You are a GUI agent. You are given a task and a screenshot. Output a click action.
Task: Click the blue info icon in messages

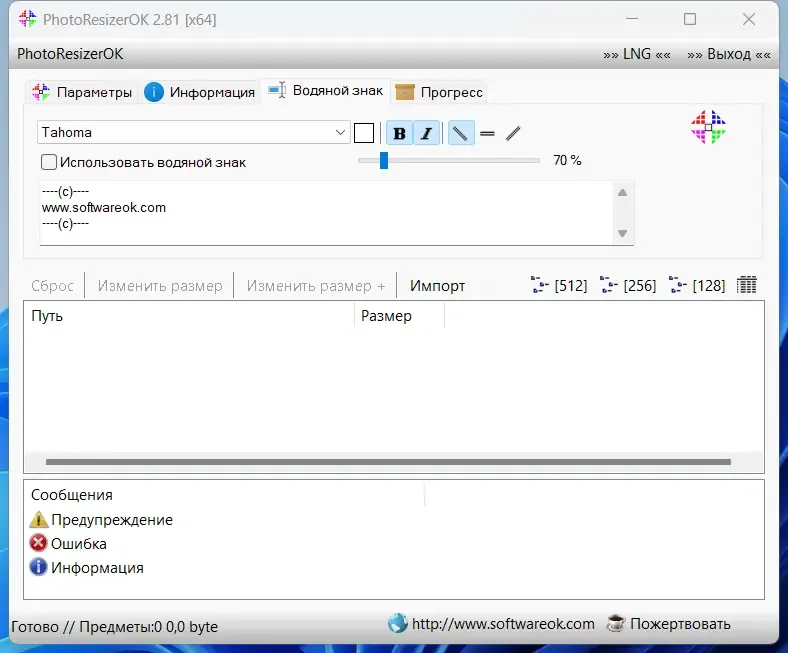(38, 567)
